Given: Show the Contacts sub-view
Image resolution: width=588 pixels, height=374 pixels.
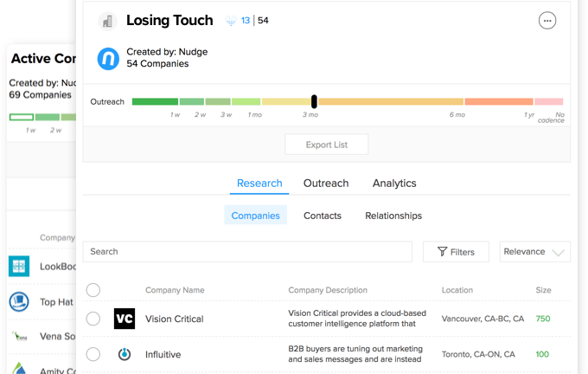Looking at the screenshot, I should point(323,216).
